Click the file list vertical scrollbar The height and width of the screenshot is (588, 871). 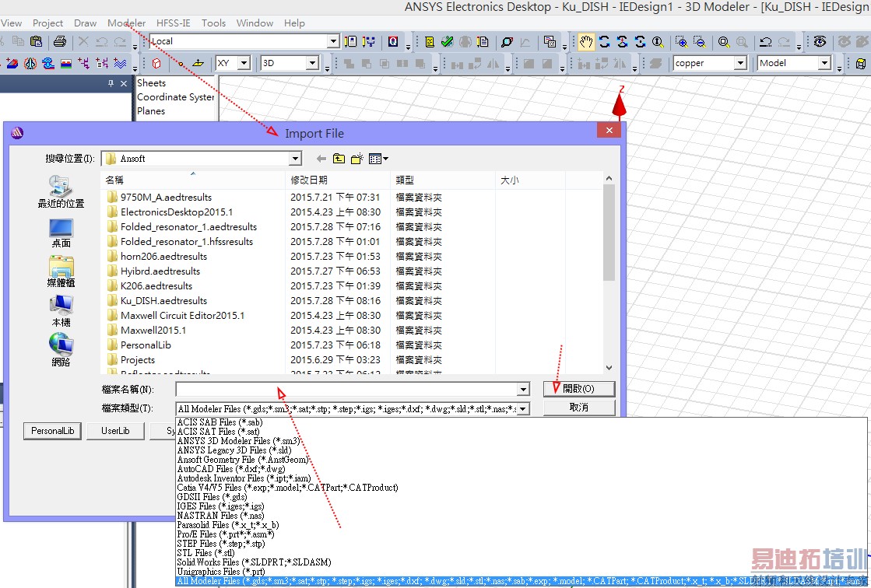[609, 233]
